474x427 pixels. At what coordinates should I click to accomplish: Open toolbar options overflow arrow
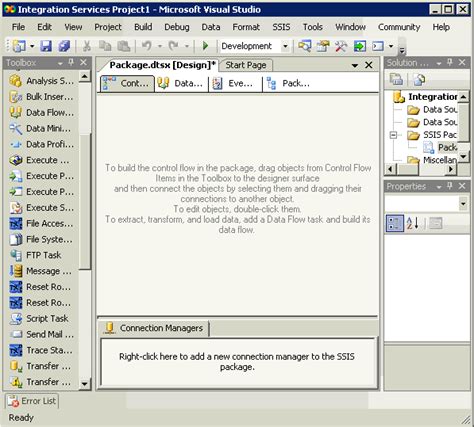402,49
